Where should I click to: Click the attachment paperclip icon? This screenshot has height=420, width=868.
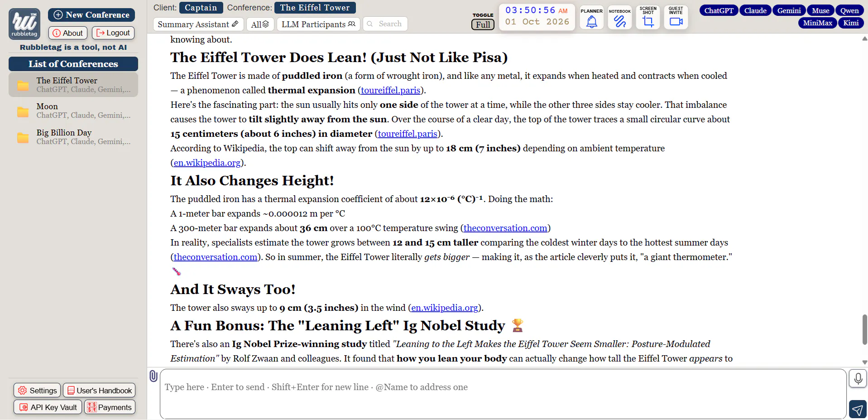[153, 376]
